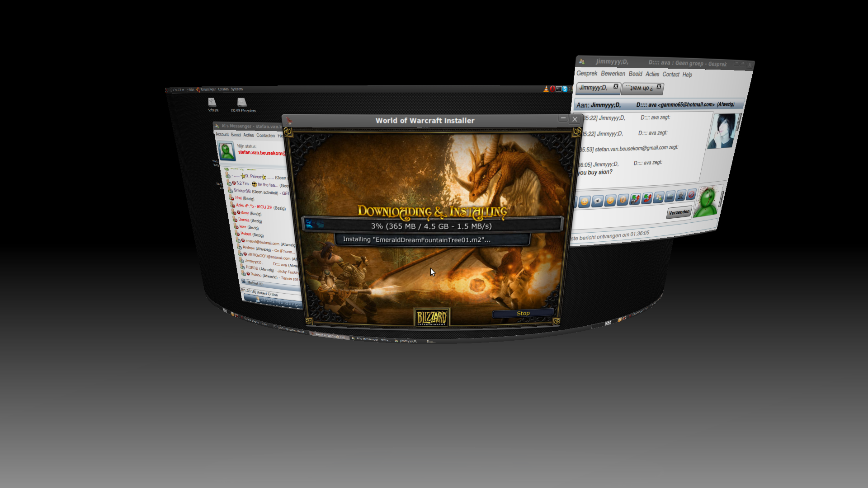Click the red phone call icon with green arrow
The image size is (868, 488).
647,198
